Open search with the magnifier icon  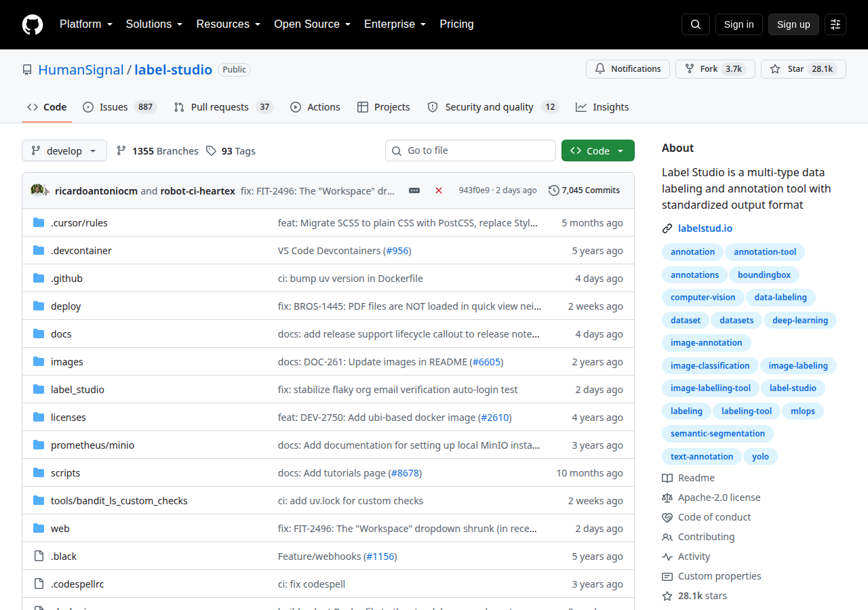point(696,24)
